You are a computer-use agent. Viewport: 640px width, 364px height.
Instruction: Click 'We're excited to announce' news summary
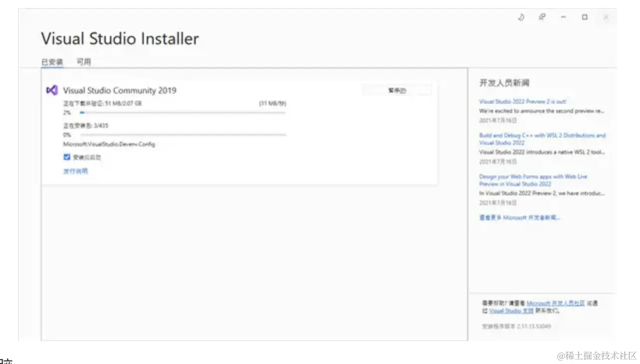[x=542, y=111]
